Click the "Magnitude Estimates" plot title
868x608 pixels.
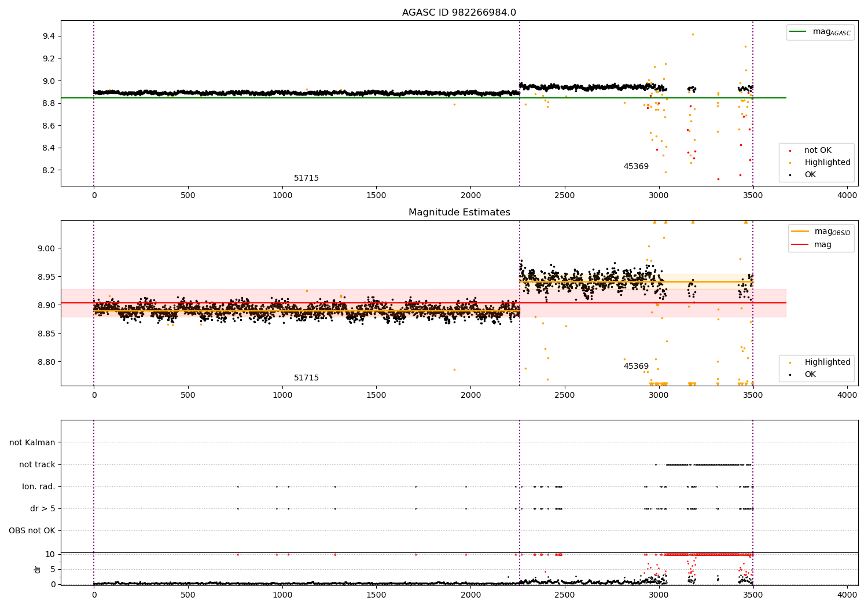coord(459,213)
